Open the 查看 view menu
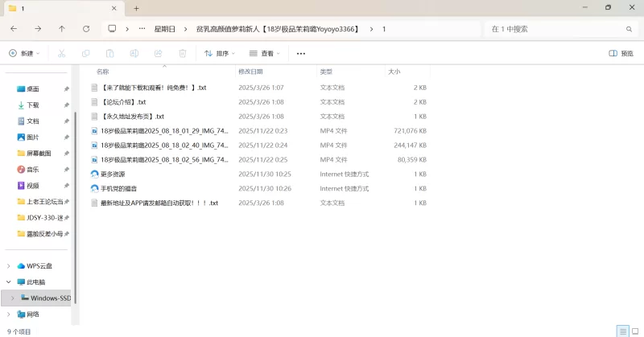Image resolution: width=644 pixels, height=337 pixels. click(265, 54)
